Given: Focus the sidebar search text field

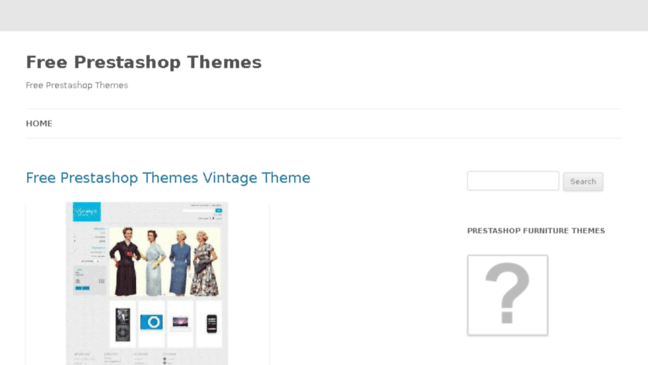Looking at the screenshot, I should click(513, 181).
